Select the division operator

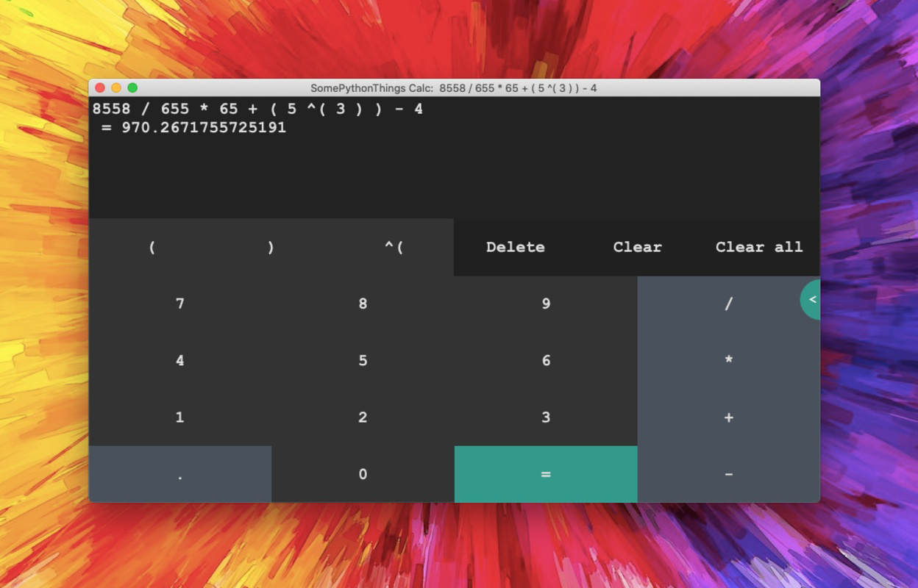coord(728,304)
